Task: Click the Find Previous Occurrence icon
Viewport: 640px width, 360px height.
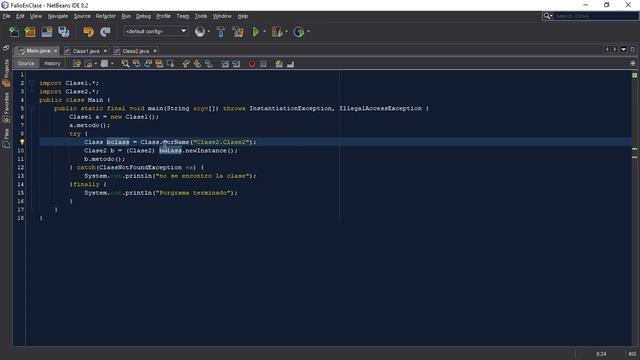Action: pyautogui.click(x=136, y=64)
